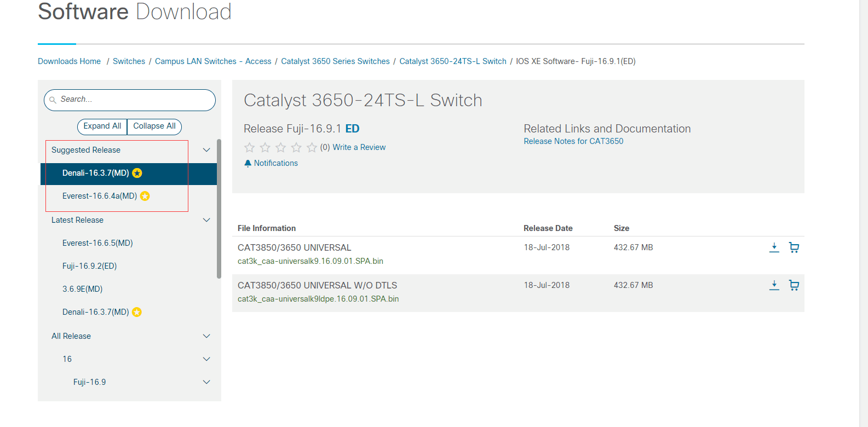Click the star badge beside Everest-16.6.4a(MD)
Viewport: 868px width, 427px height.
145,196
